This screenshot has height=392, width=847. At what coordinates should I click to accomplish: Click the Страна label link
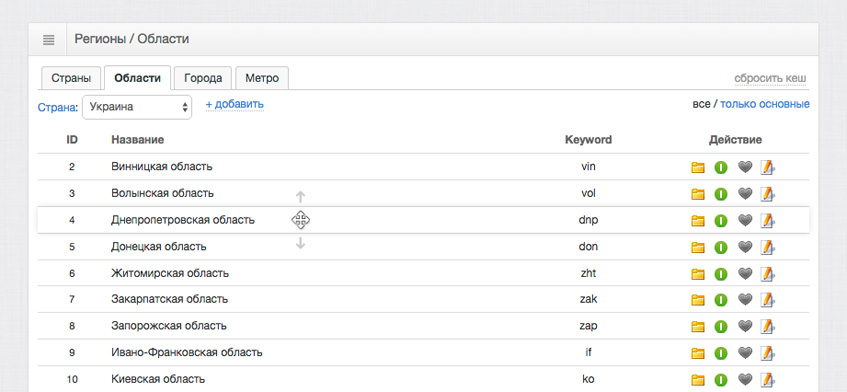pos(58,107)
